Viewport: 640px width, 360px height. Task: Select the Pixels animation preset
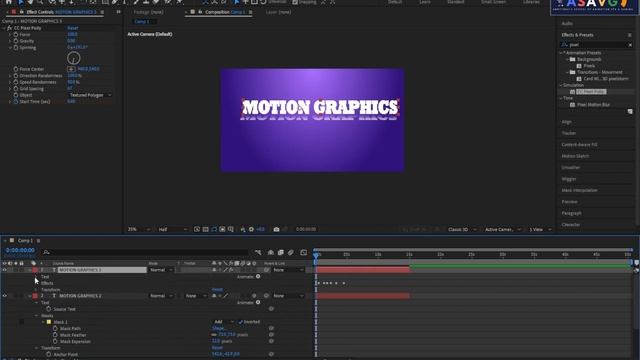tap(589, 66)
